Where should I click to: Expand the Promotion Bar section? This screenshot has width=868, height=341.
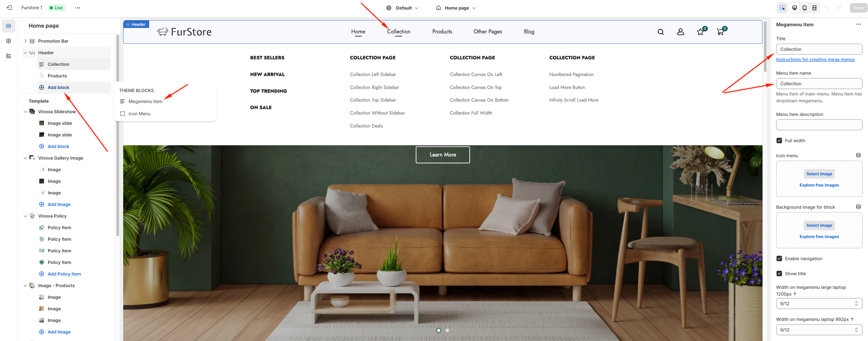25,41
